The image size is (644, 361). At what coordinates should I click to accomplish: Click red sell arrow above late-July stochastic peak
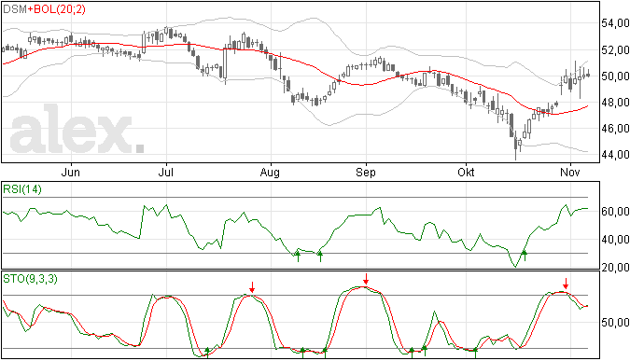(252, 287)
